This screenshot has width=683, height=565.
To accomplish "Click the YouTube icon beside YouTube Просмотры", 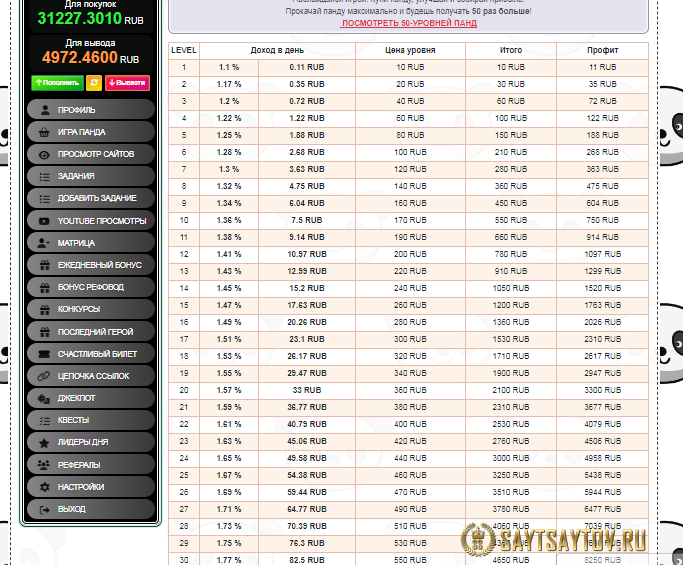I will [44, 221].
